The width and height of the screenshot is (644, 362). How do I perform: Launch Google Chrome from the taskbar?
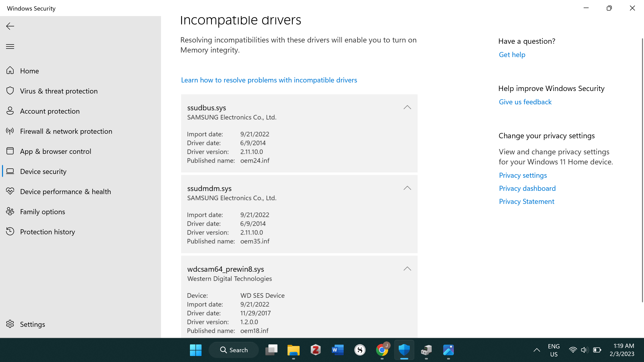tap(382, 350)
